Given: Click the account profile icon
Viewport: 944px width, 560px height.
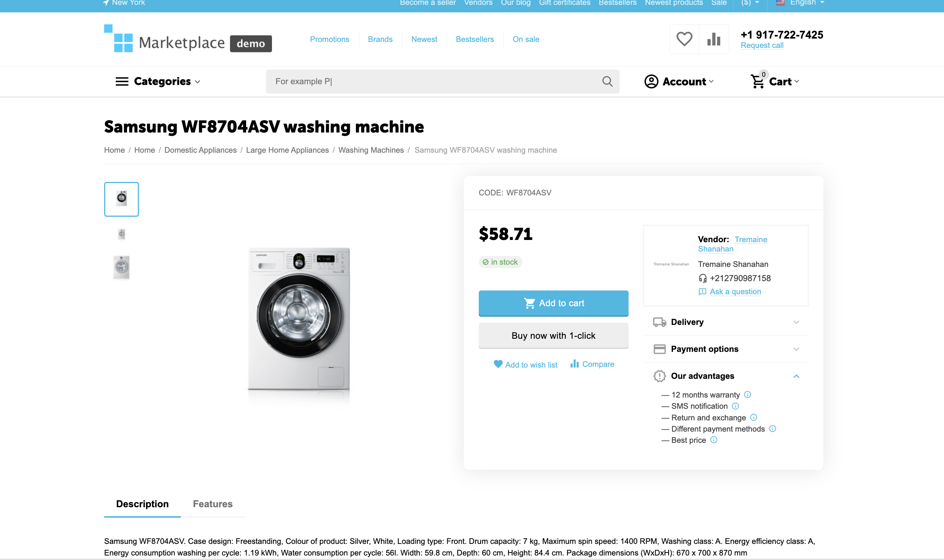Looking at the screenshot, I should click(x=651, y=82).
